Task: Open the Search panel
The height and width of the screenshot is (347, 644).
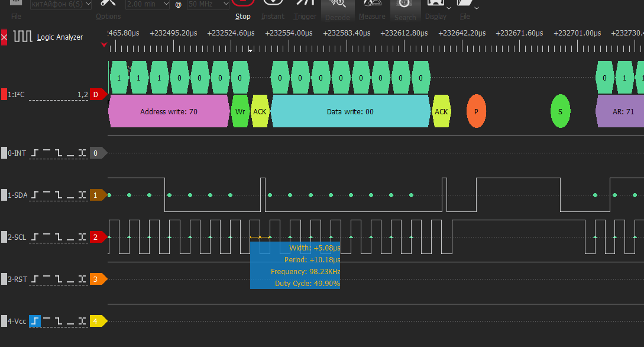Action: [405, 8]
